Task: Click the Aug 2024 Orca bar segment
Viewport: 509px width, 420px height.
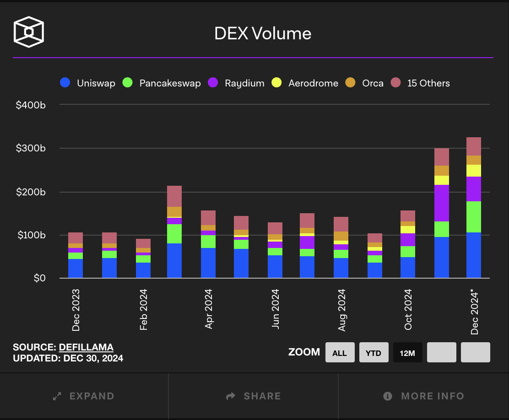Action: point(341,236)
